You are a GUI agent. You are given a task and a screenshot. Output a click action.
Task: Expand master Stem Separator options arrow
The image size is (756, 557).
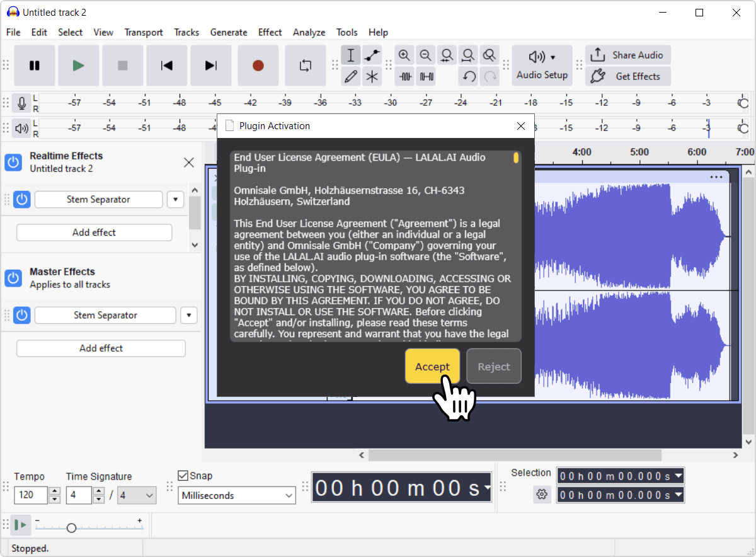[189, 315]
